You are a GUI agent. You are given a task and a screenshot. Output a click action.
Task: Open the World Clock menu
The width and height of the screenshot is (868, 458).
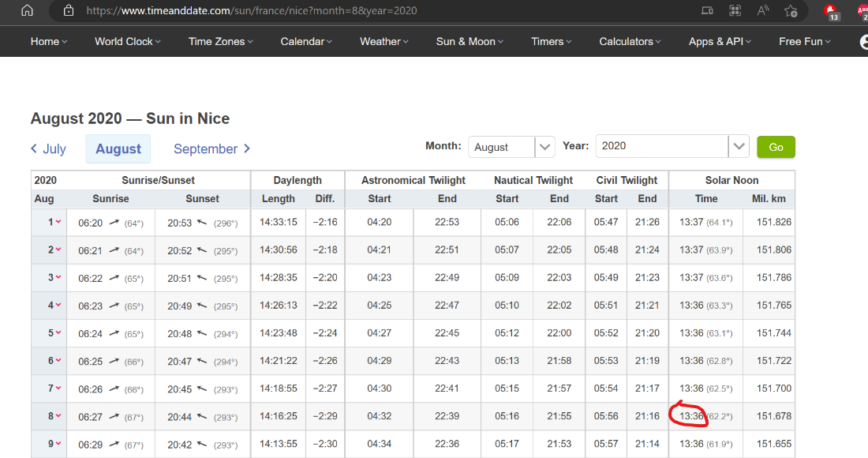click(x=127, y=42)
